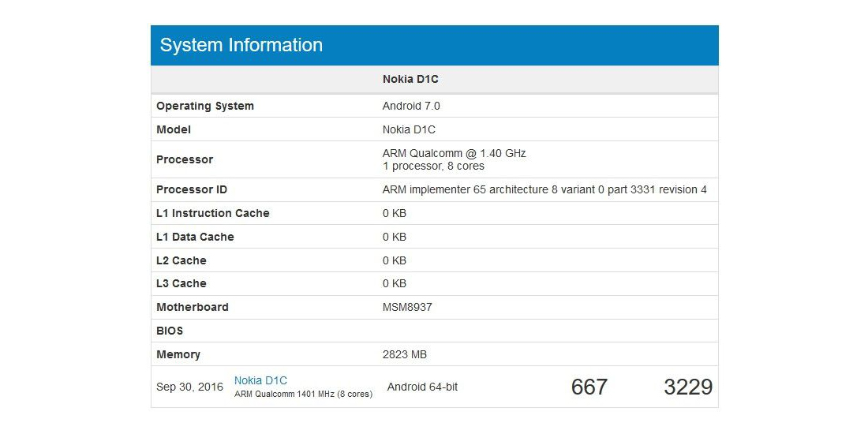Select the L3 Cache 0 KB value

[394, 283]
